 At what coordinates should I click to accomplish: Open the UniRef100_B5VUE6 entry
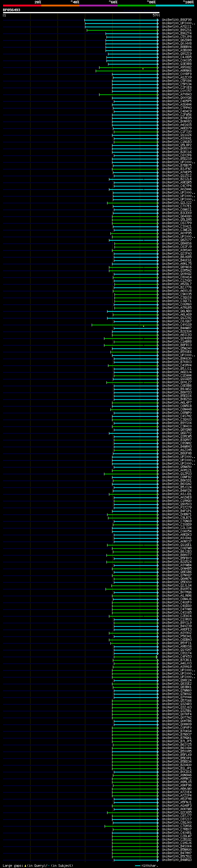tap(177, 352)
